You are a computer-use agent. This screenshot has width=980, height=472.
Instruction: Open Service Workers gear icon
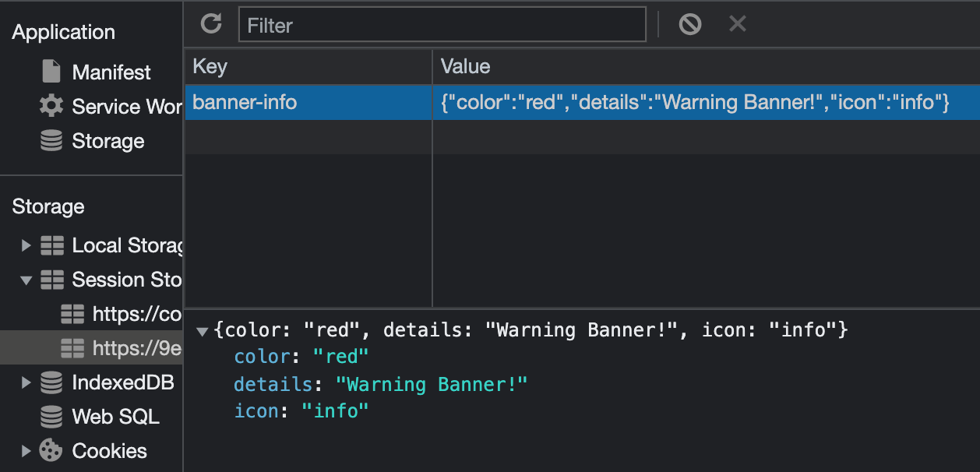point(51,106)
